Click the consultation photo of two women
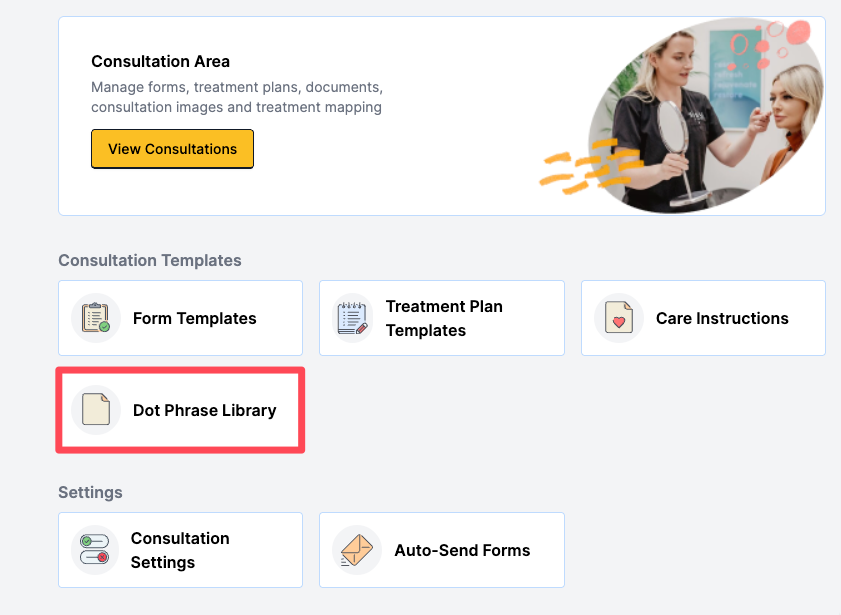Image resolution: width=841 pixels, height=615 pixels. coord(708,115)
